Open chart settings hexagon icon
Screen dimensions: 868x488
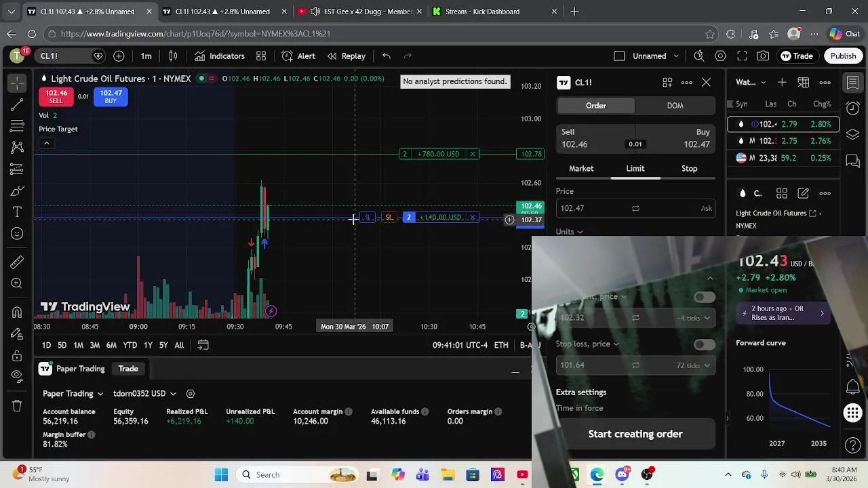click(721, 56)
